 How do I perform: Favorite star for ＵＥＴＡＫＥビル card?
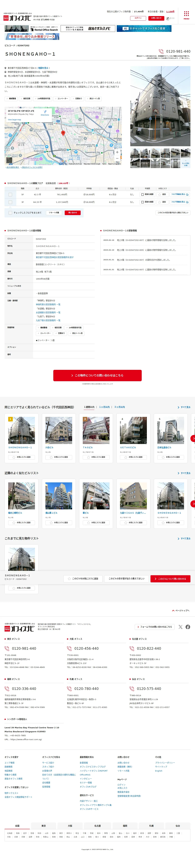tap(126, 457)
